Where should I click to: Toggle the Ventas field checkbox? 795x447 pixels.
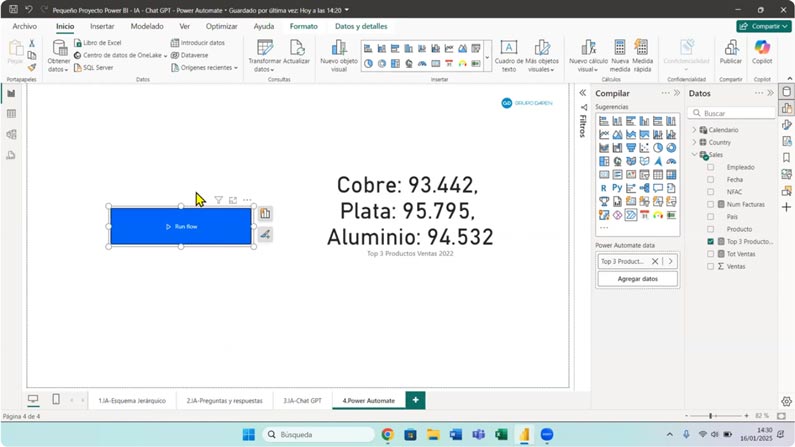click(711, 267)
